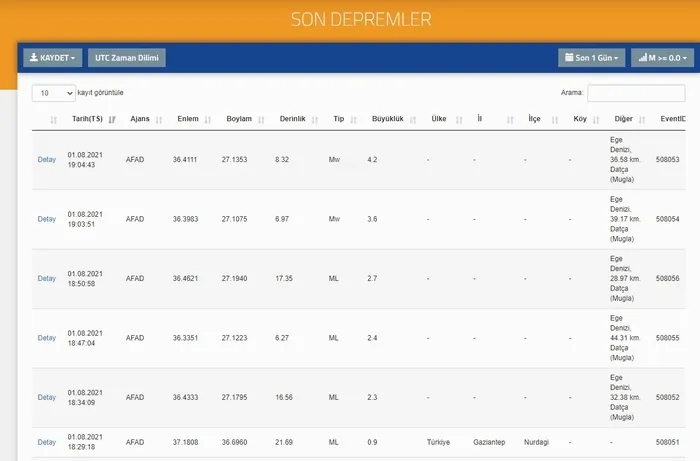Click sort arrows beside Ülke header
The image size is (700, 461).
458,120
